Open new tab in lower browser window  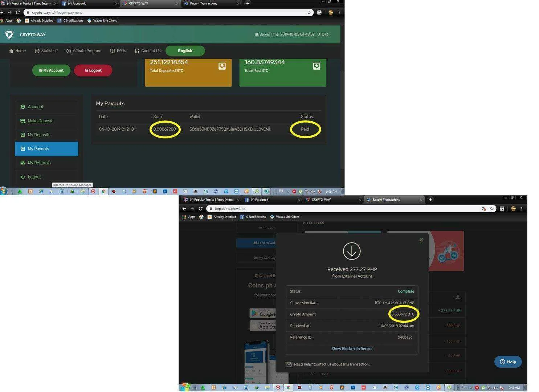(430, 200)
